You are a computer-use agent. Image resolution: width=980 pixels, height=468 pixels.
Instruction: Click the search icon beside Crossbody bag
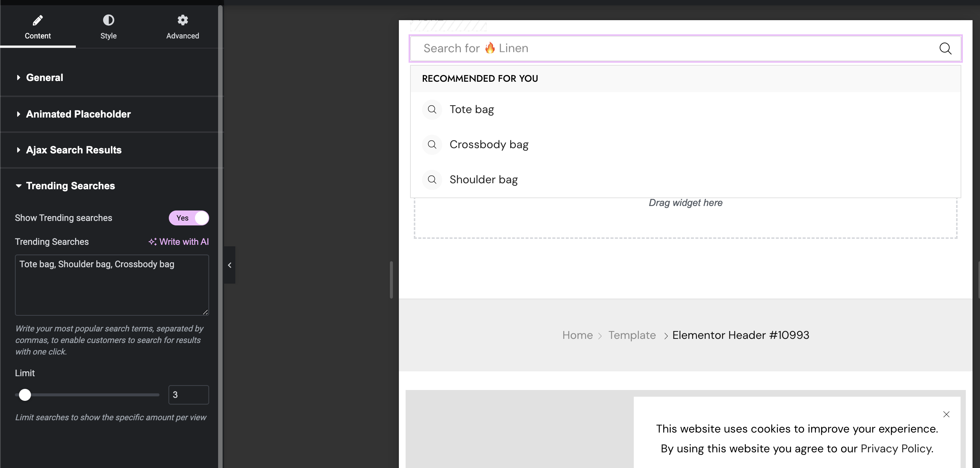[432, 144]
